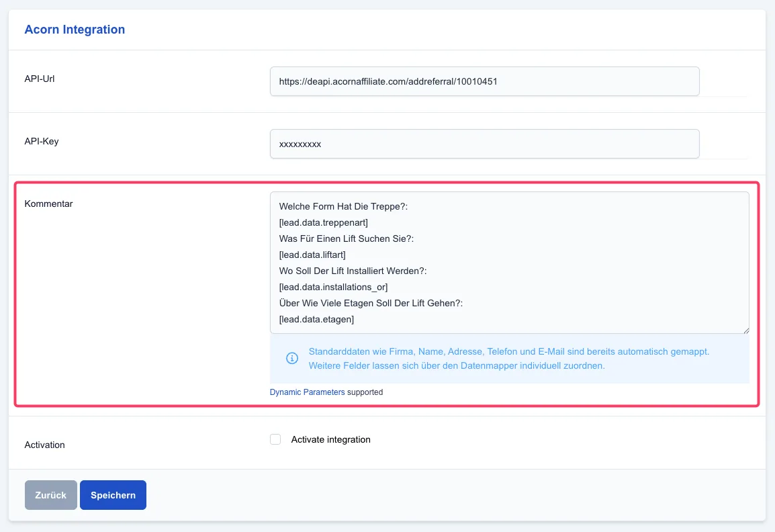Click the Kommentar field label

click(x=48, y=204)
